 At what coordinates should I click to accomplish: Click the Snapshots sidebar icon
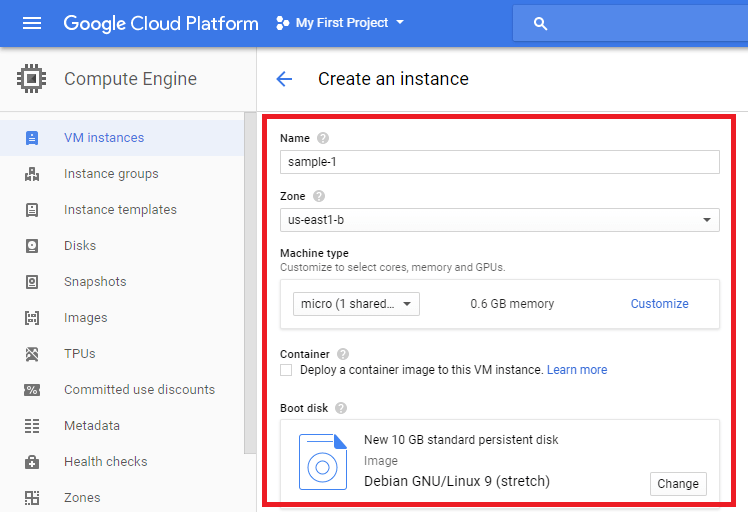[32, 282]
